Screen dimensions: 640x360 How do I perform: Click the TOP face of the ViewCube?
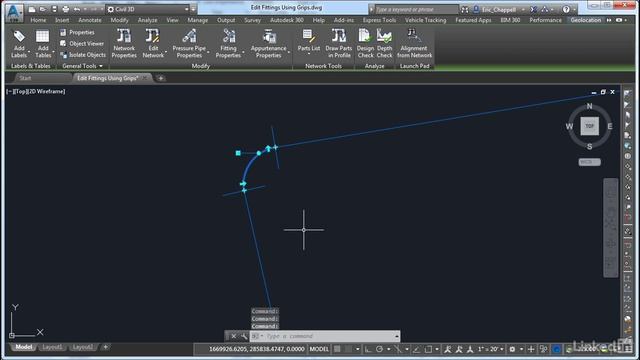point(589,126)
